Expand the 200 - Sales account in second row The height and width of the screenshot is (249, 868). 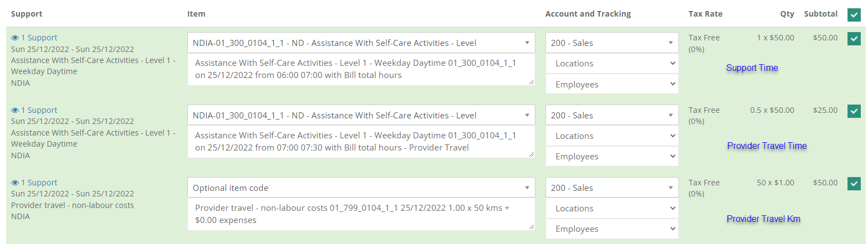tap(612, 115)
